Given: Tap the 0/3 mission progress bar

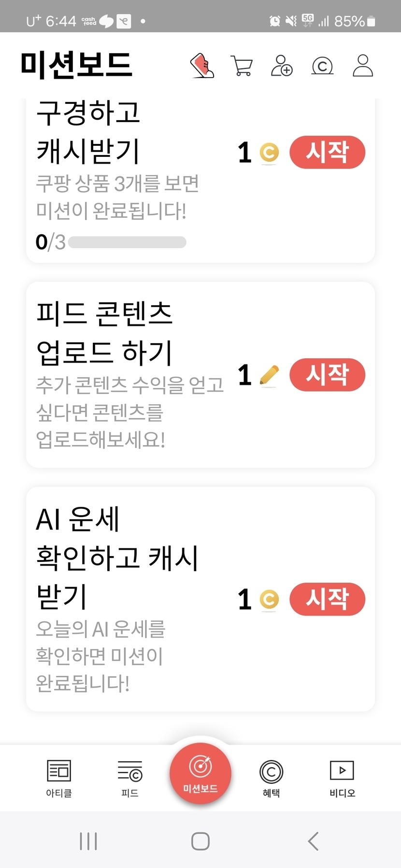Looking at the screenshot, I should pos(127,242).
